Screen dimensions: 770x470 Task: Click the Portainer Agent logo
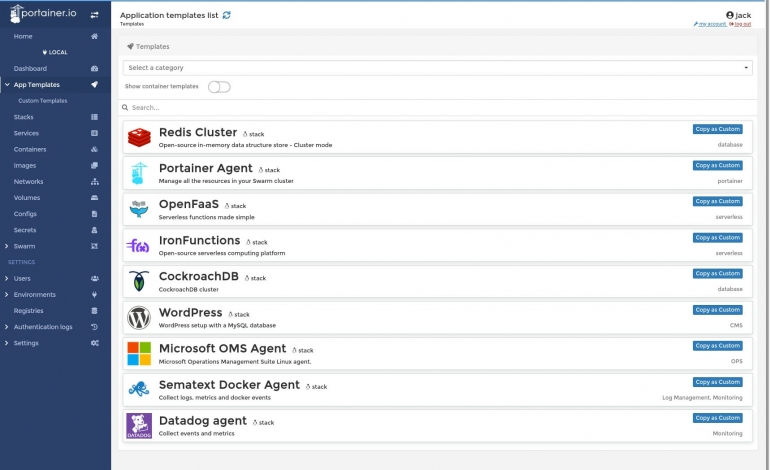[139, 173]
